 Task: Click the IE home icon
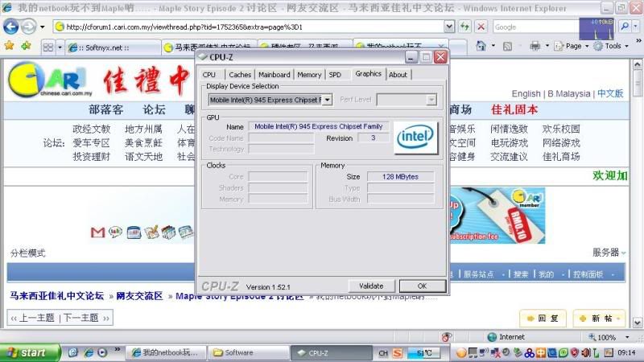(481, 46)
